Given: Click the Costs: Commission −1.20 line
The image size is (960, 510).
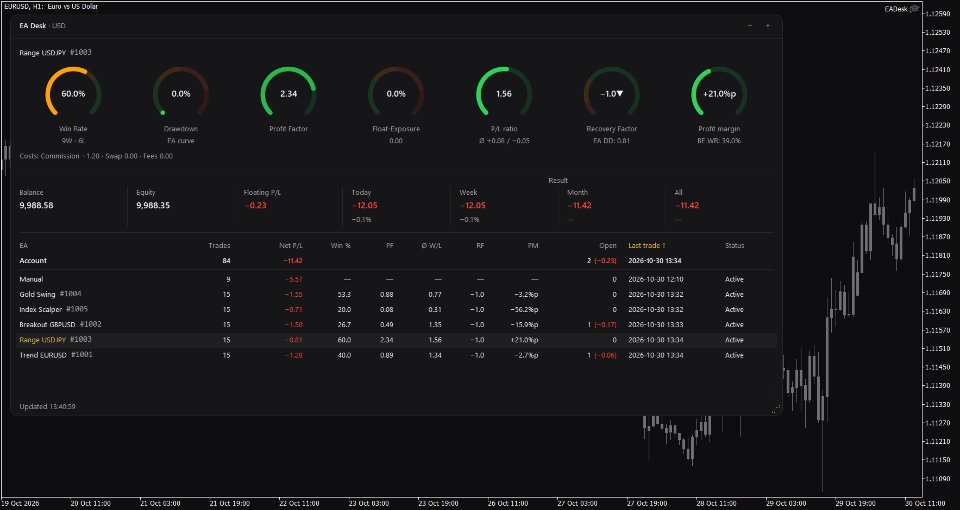Looking at the screenshot, I should 96,156.
